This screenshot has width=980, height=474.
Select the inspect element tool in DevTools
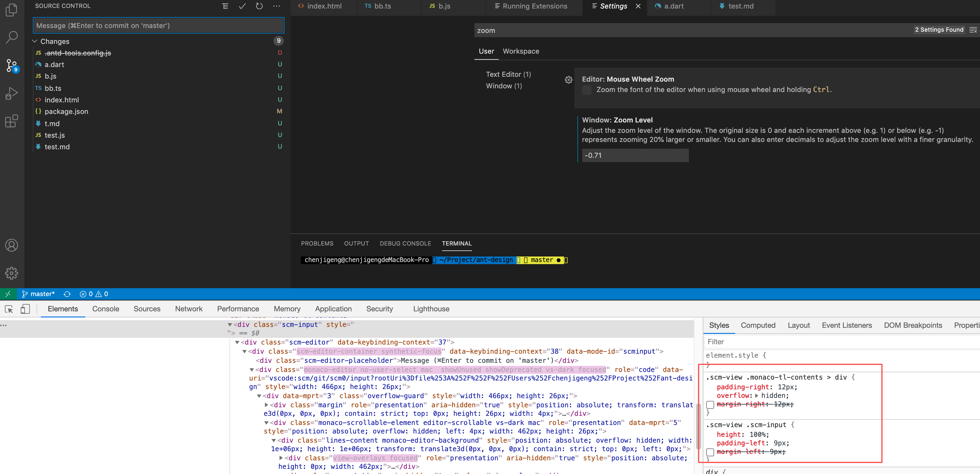pyautogui.click(x=9, y=309)
